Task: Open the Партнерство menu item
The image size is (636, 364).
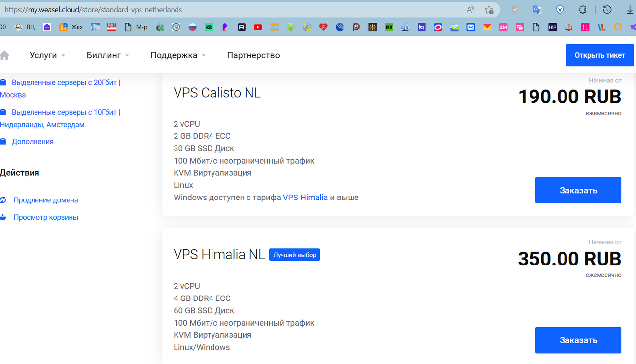Action: [x=253, y=55]
